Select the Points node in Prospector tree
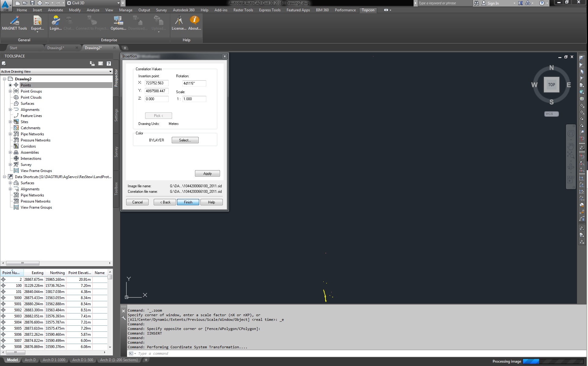Image resolution: width=588 pixels, height=366 pixels. [25, 85]
